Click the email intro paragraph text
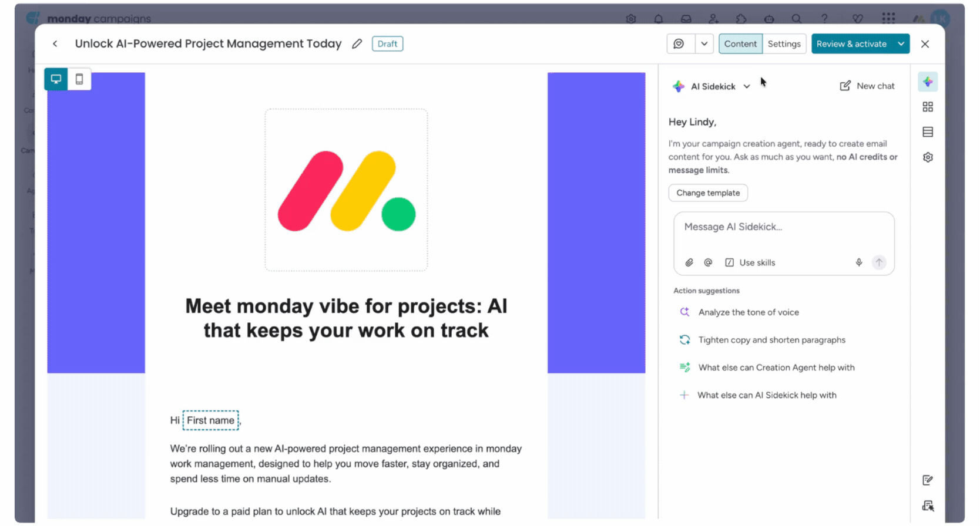This screenshot has width=980, height=526. (x=346, y=464)
